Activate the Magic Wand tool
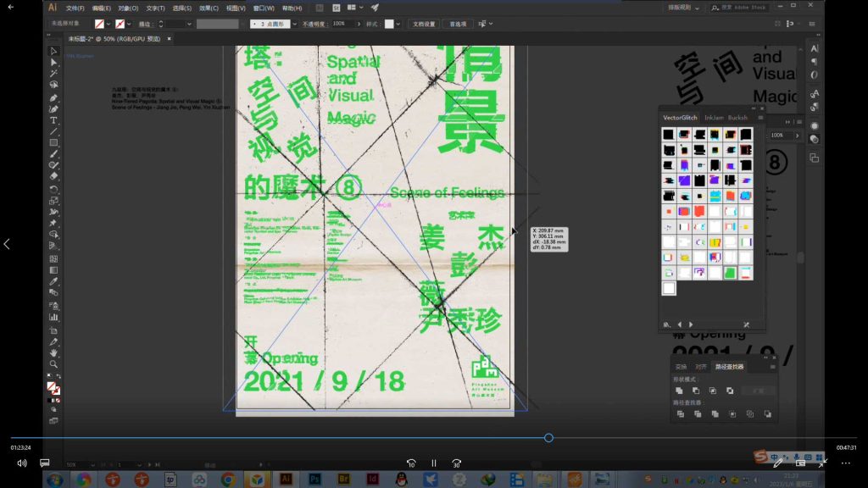Image resolution: width=868 pixels, height=488 pixels. pyautogui.click(x=53, y=75)
